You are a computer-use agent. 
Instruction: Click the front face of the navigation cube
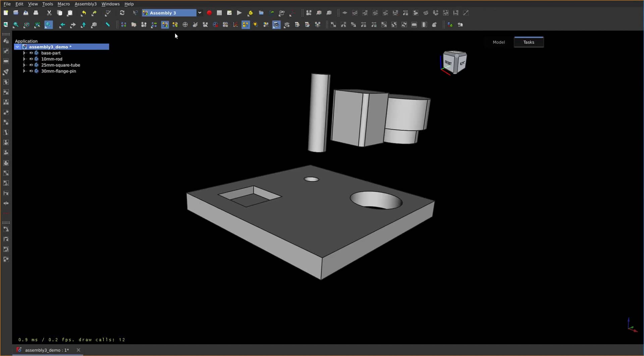pos(448,63)
